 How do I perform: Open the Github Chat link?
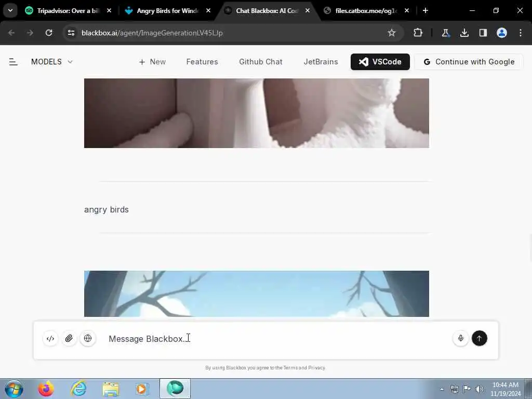pyautogui.click(x=261, y=62)
